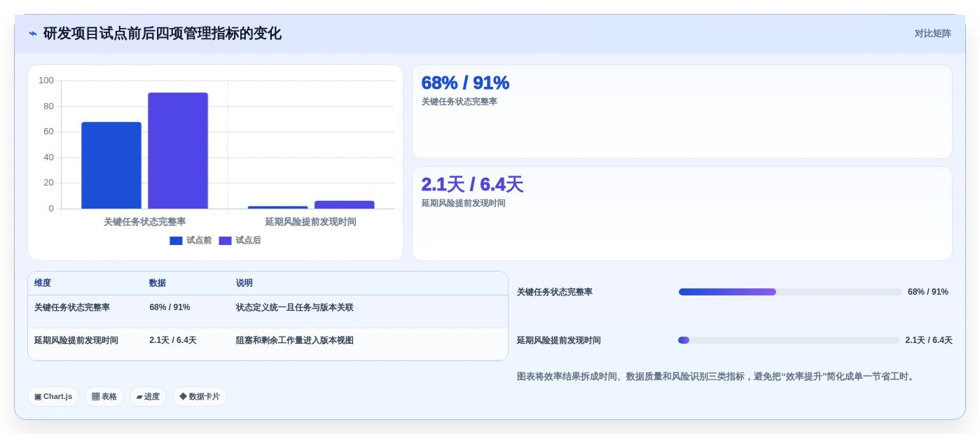
Task: Click the lightning icon beside the title
Action: click(33, 34)
